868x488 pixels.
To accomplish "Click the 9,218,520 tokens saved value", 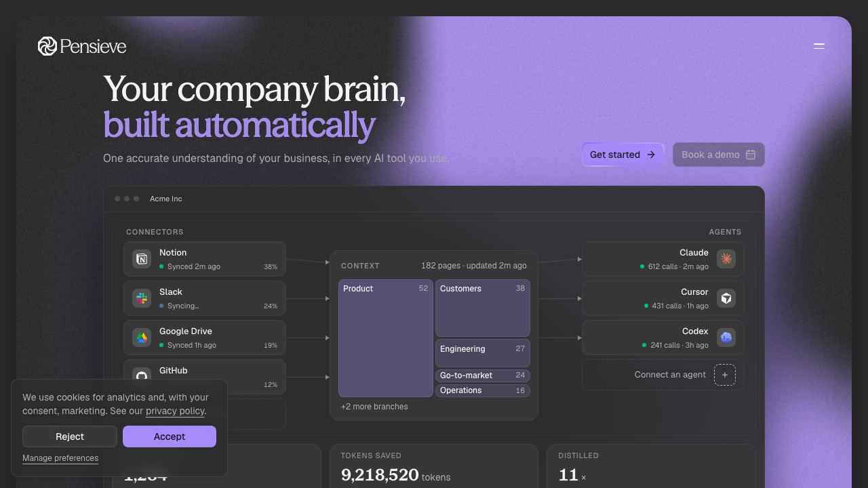I will coord(380,475).
